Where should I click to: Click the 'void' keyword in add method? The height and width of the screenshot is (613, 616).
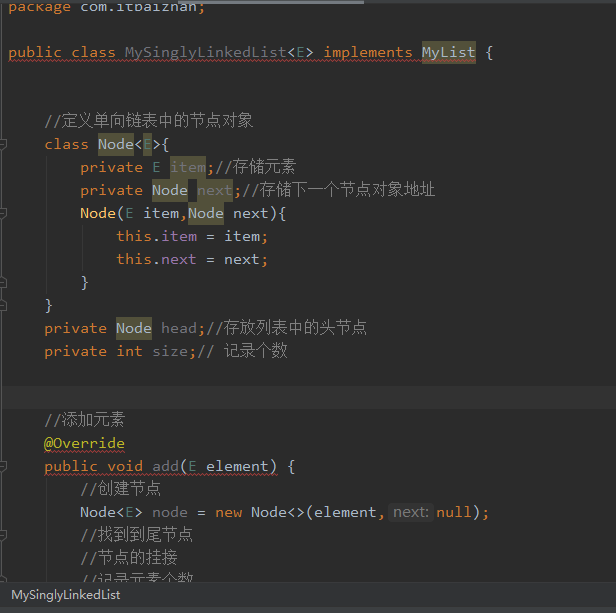click(125, 466)
